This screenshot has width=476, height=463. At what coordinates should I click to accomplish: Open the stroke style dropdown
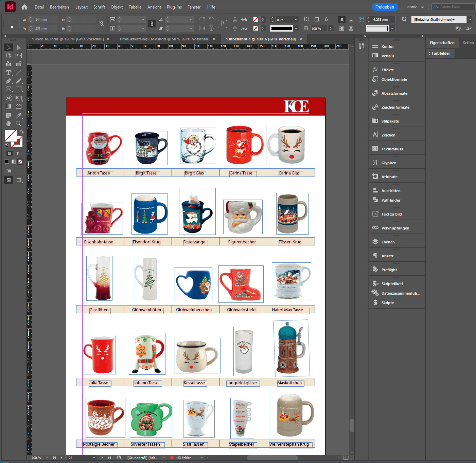click(296, 29)
